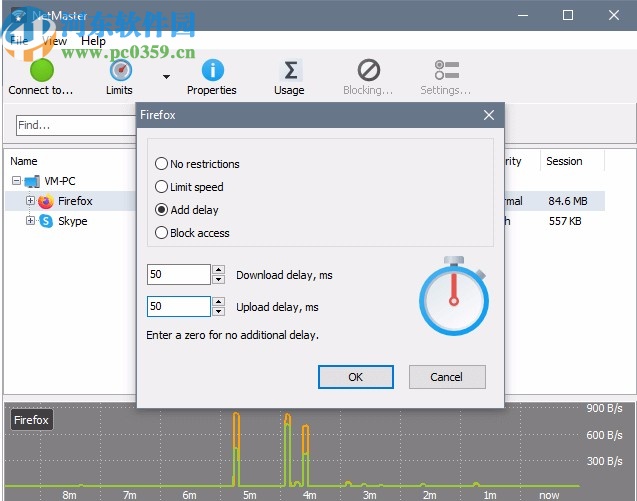The width and height of the screenshot is (637, 501).
Task: Open the Settings... toolbar icon
Action: [x=446, y=70]
